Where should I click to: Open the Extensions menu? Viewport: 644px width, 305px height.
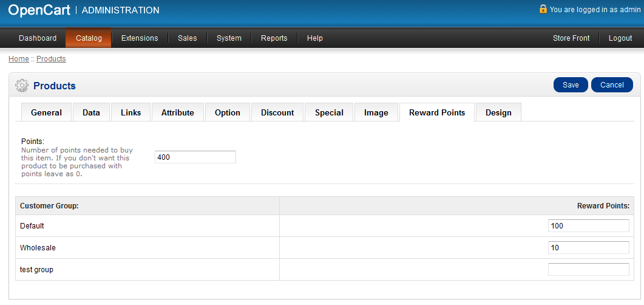coord(140,38)
